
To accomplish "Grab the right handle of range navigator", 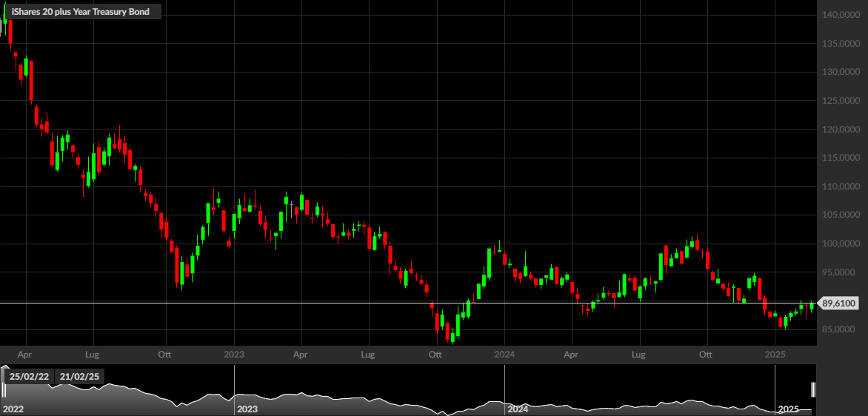I will click(x=813, y=389).
